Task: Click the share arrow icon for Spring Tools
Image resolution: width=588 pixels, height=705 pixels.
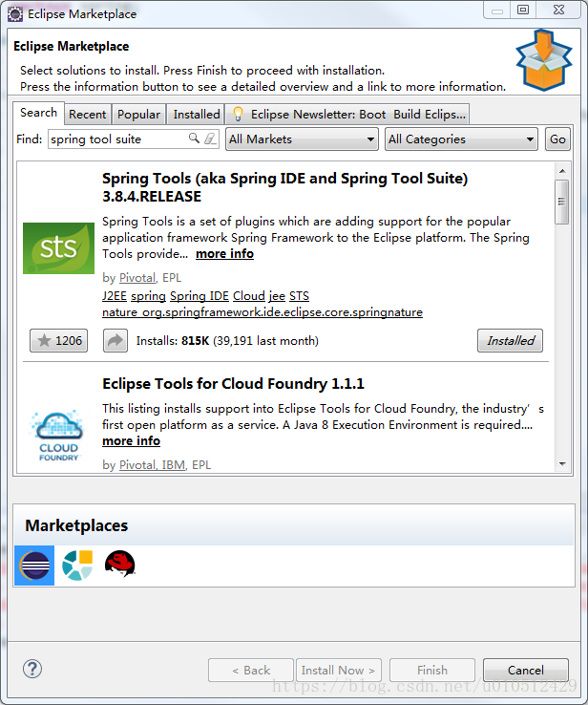Action: 115,340
